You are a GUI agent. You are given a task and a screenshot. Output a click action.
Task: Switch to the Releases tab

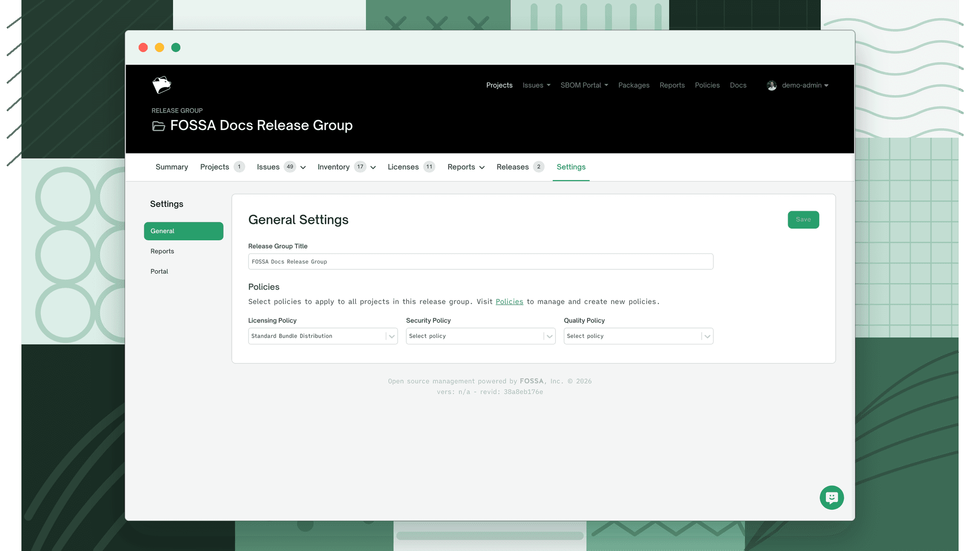tap(512, 167)
